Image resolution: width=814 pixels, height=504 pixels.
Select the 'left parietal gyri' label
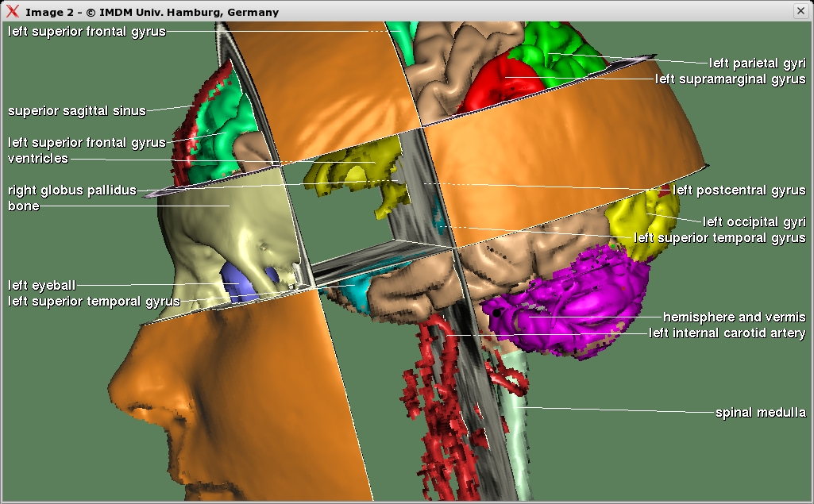(x=758, y=63)
